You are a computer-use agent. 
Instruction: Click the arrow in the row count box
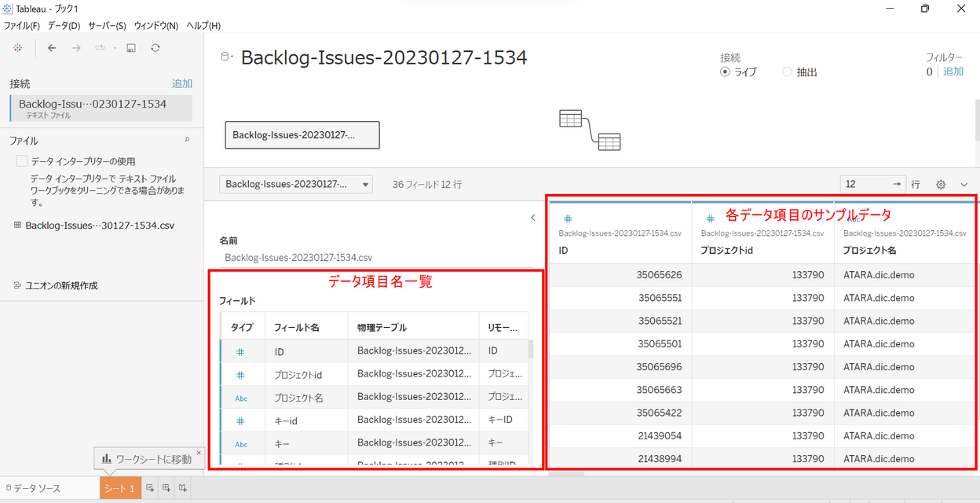pyautogui.click(x=898, y=184)
